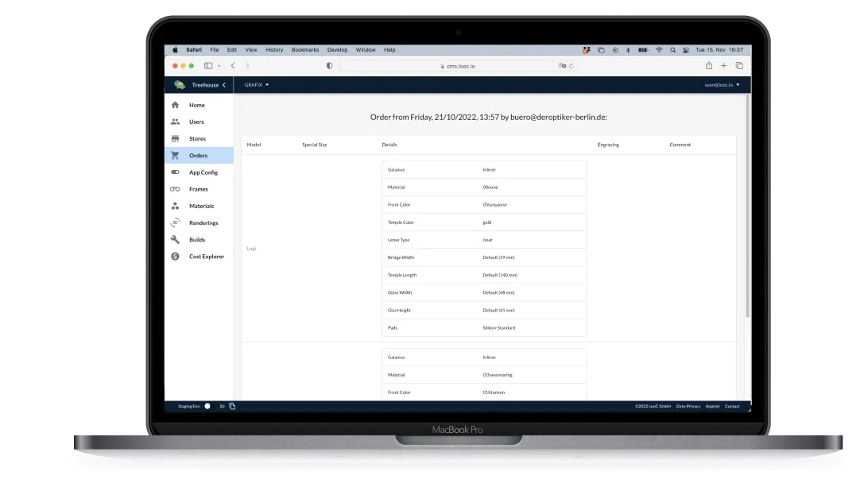Screen dimensions: 868x491
Task: Open the sven@looc.io user dropdown
Action: [x=722, y=85]
